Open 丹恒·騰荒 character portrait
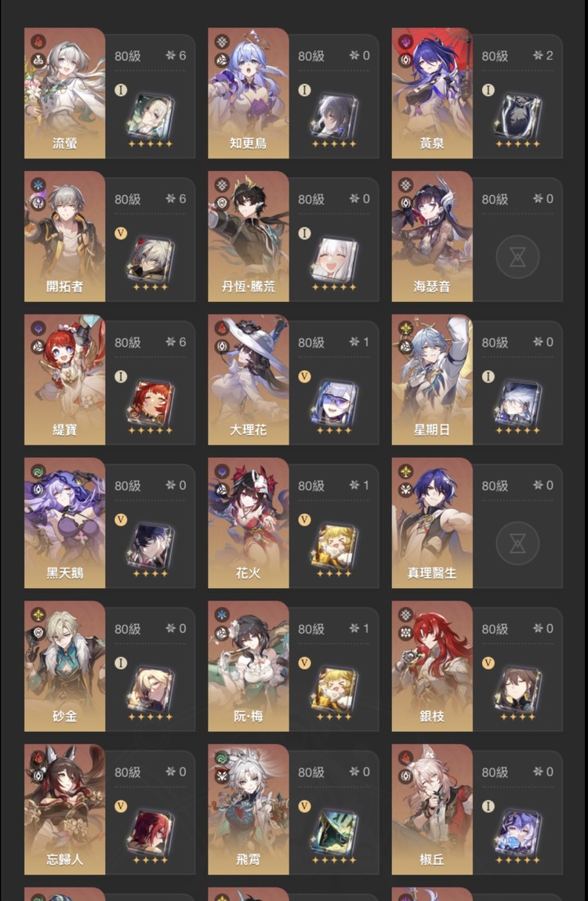The width and height of the screenshot is (588, 901). tap(249, 236)
